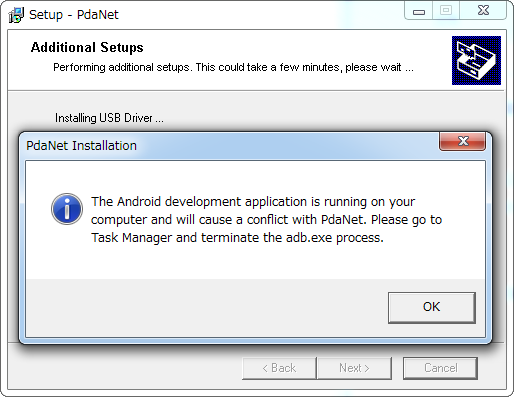Click the disabled Back button
The width and height of the screenshot is (514, 397).
pos(279,368)
